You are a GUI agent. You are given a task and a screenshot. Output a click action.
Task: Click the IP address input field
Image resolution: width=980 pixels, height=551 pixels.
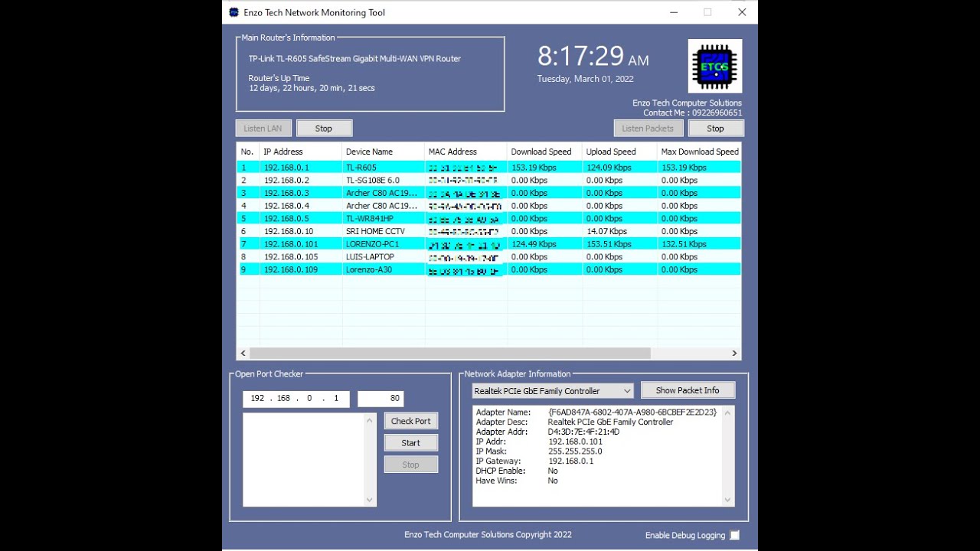pyautogui.click(x=296, y=399)
